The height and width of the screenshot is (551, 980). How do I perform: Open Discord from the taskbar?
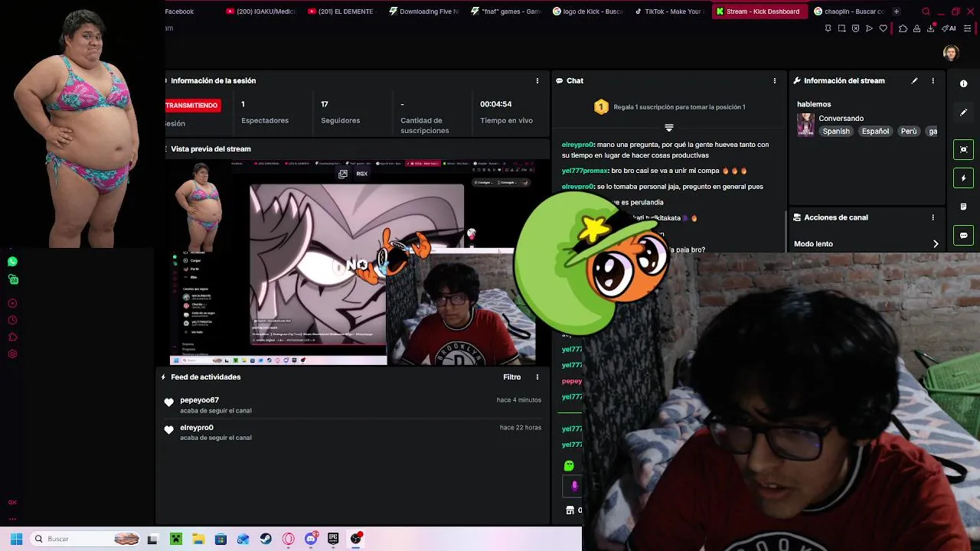pos(311,539)
